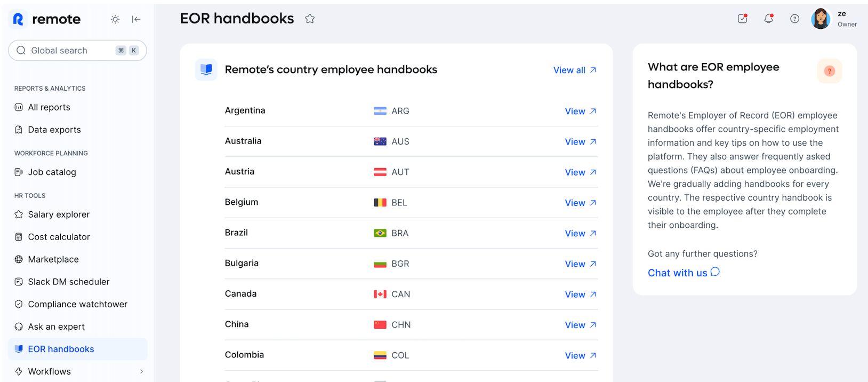The image size is (868, 382).
Task: Select EOR handbooks in sidebar
Action: (x=77, y=349)
